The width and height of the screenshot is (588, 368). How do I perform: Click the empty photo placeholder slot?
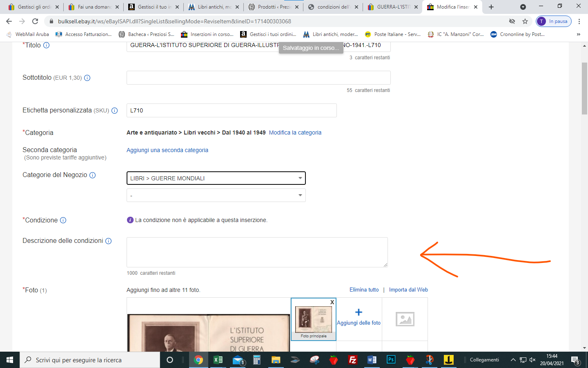point(405,319)
